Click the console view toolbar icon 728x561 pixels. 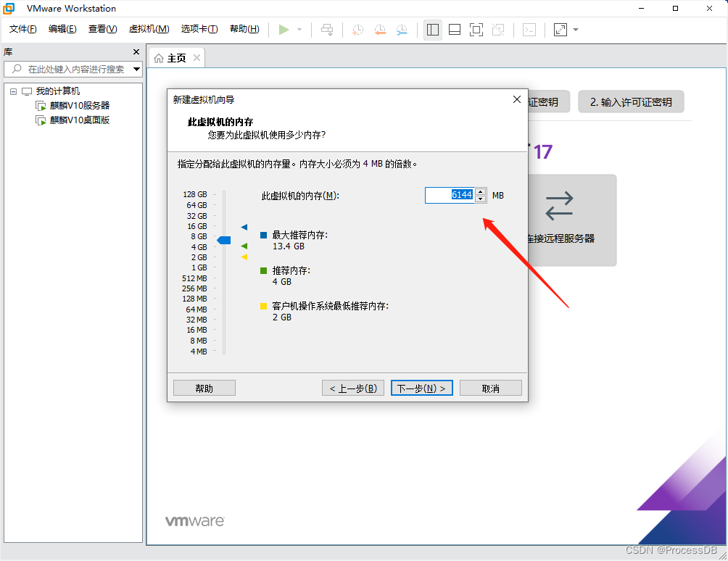[x=529, y=30]
